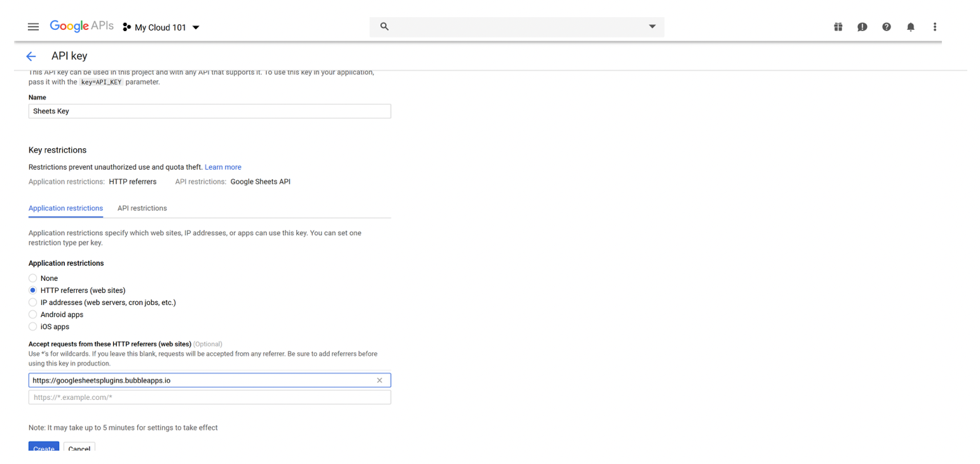The width and height of the screenshot is (980, 464).
Task: Click the Create button
Action: click(x=44, y=447)
